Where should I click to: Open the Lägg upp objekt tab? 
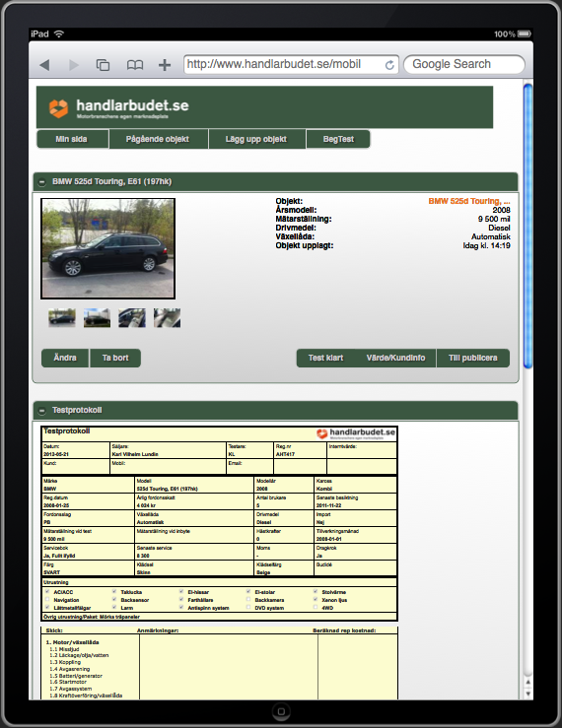coord(257,139)
